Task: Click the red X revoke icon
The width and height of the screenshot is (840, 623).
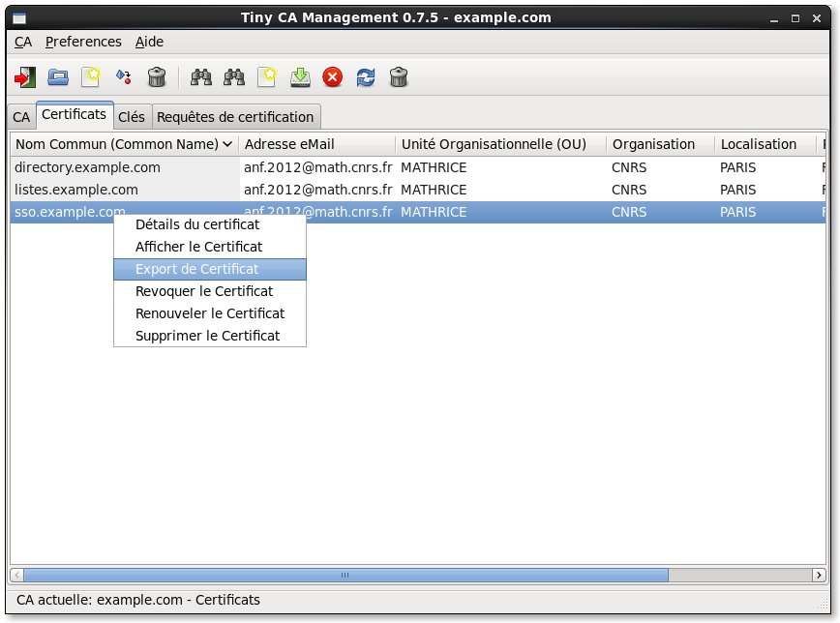Action: (x=333, y=77)
